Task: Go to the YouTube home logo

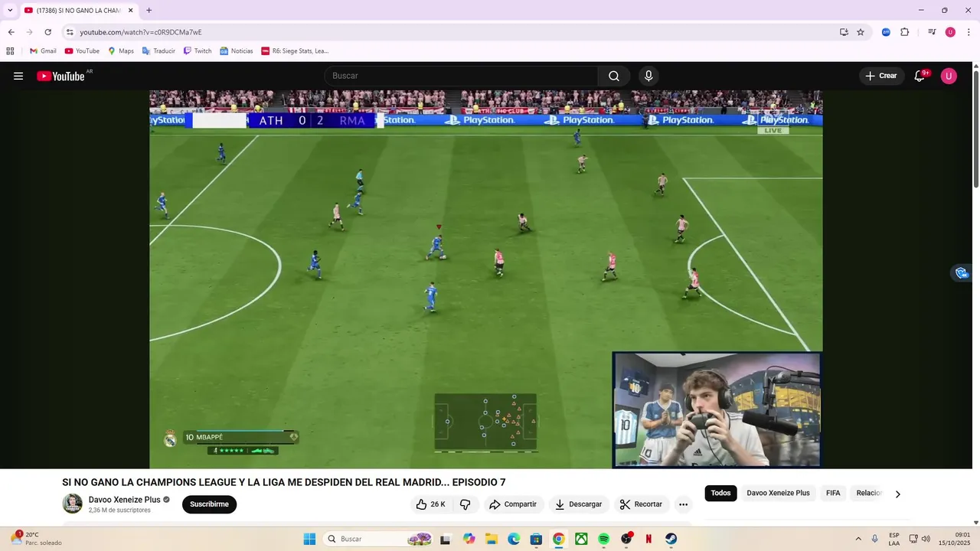Action: pyautogui.click(x=60, y=76)
